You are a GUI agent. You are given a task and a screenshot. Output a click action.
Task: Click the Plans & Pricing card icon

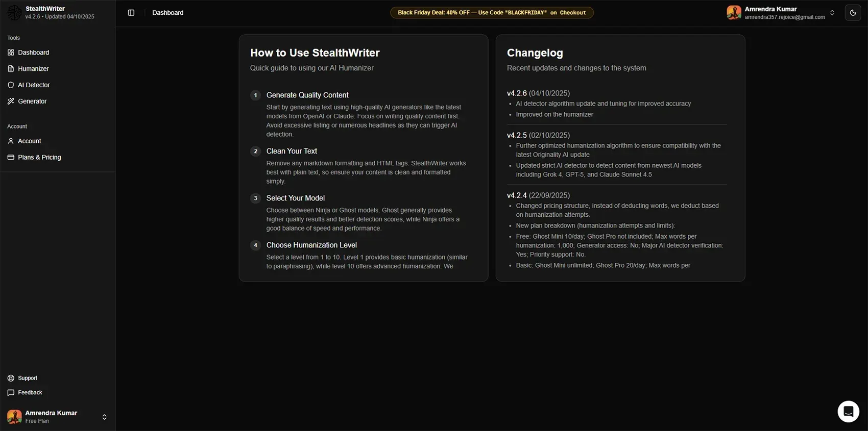pyautogui.click(x=11, y=158)
